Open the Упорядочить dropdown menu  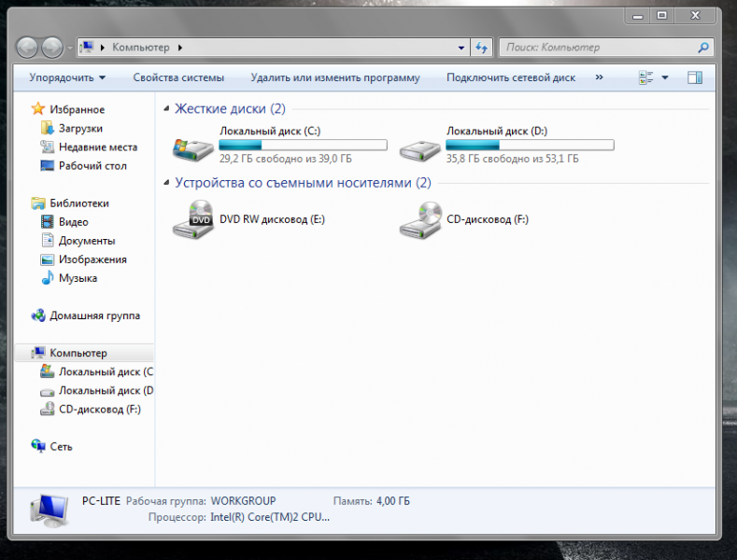(x=67, y=77)
